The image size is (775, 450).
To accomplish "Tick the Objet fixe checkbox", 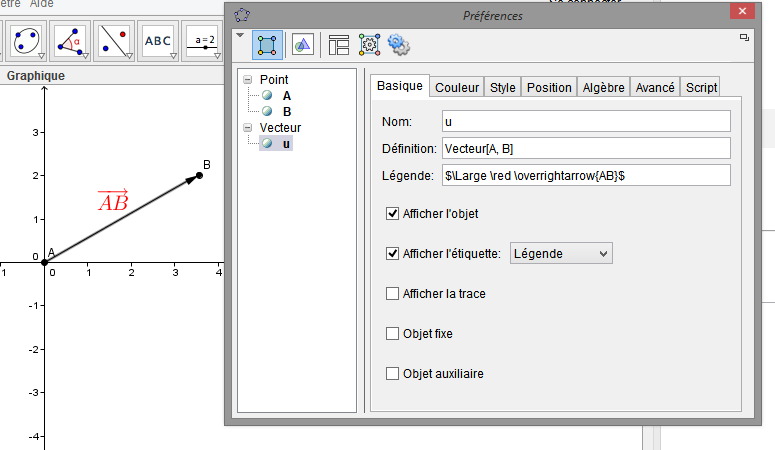I will (x=393, y=333).
